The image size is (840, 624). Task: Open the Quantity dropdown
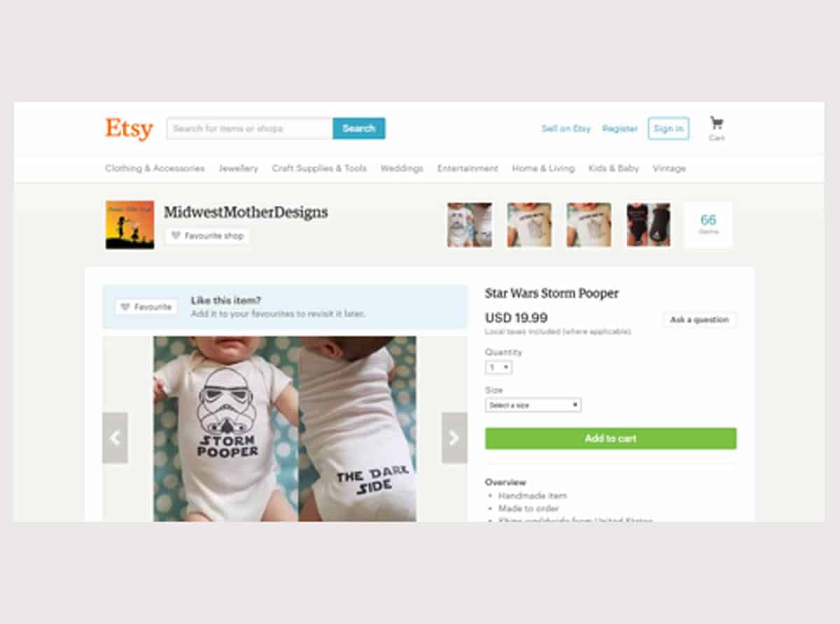pos(498,367)
